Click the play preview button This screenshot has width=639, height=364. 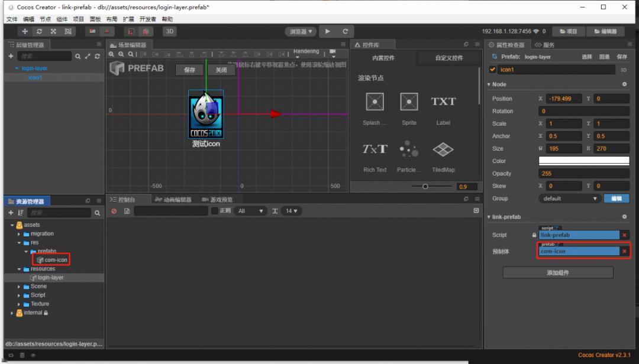[x=328, y=31]
